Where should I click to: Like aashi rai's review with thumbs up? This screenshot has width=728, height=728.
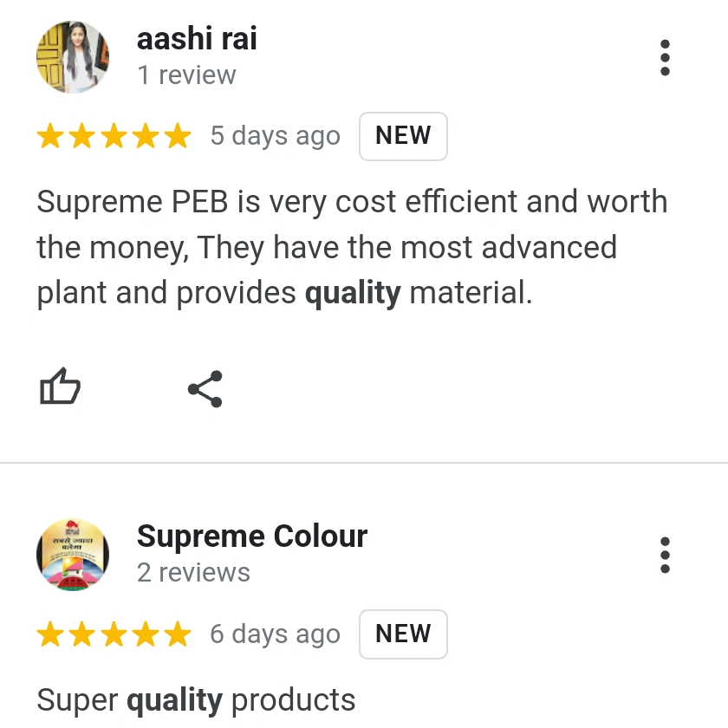(60, 387)
